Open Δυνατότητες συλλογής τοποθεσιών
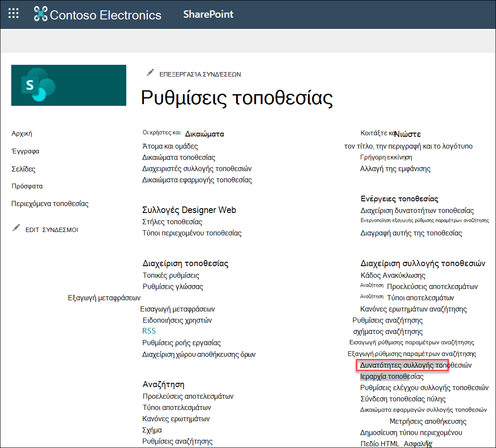The width and height of the screenshot is (496, 448). [416, 365]
